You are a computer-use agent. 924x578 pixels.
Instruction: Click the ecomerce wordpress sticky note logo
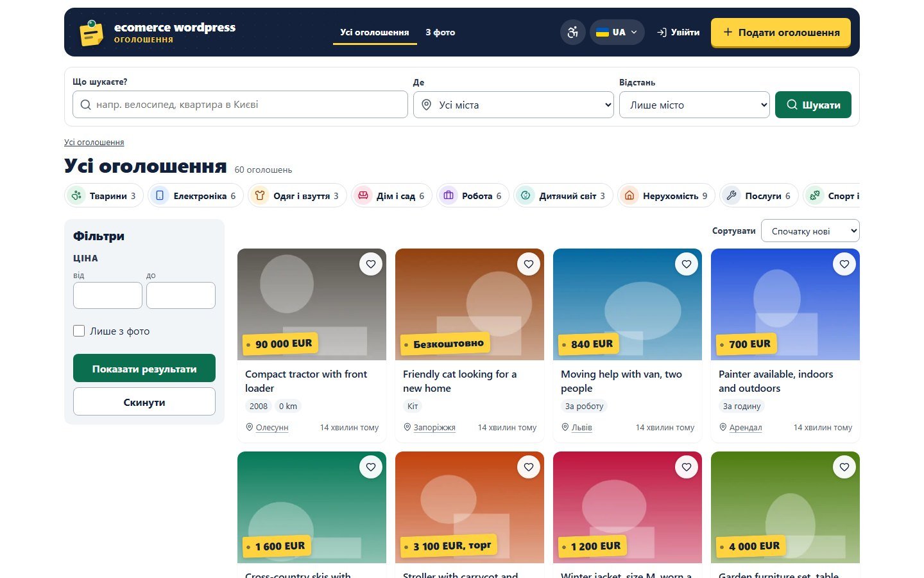point(91,33)
